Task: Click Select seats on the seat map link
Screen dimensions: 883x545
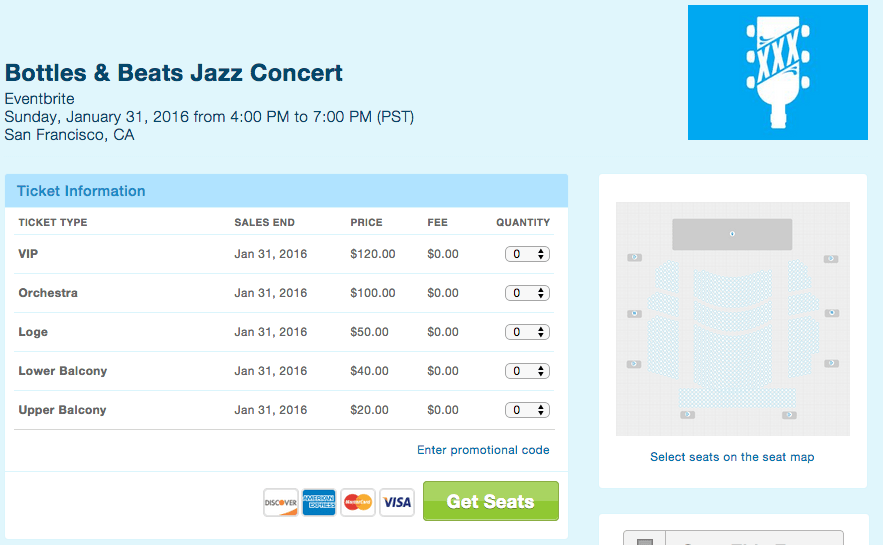Action: coord(732,457)
